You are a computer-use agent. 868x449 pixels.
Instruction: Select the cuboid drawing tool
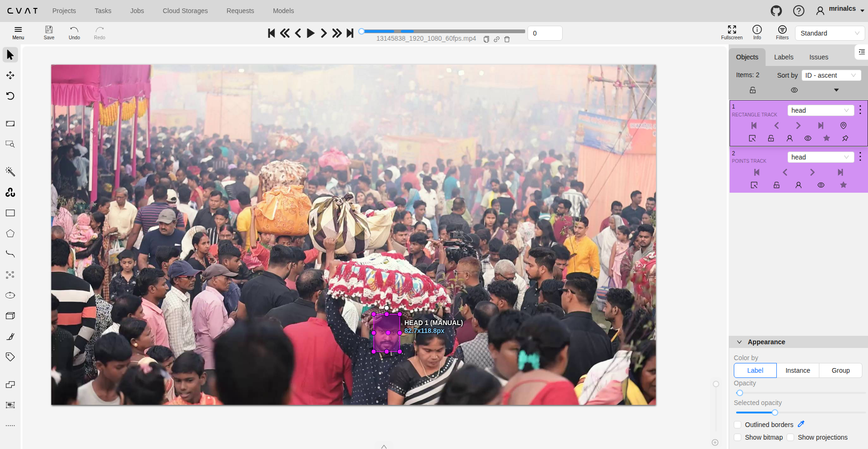click(10, 315)
